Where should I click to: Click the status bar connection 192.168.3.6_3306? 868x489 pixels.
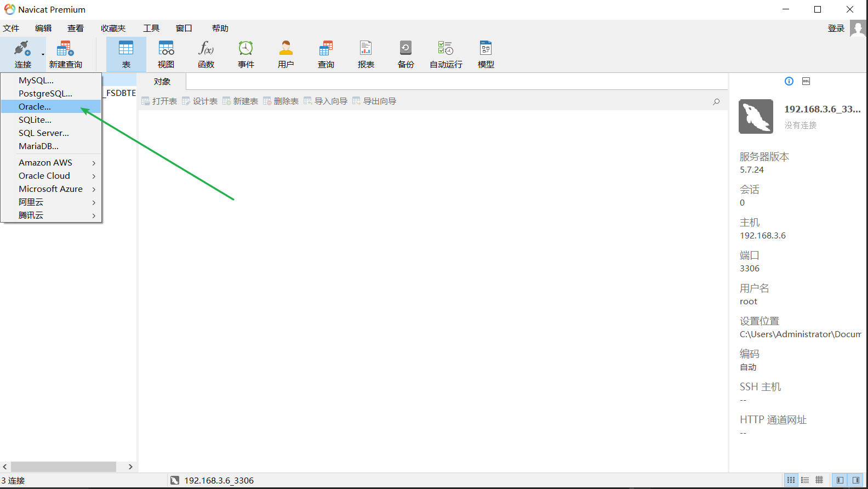(213, 480)
